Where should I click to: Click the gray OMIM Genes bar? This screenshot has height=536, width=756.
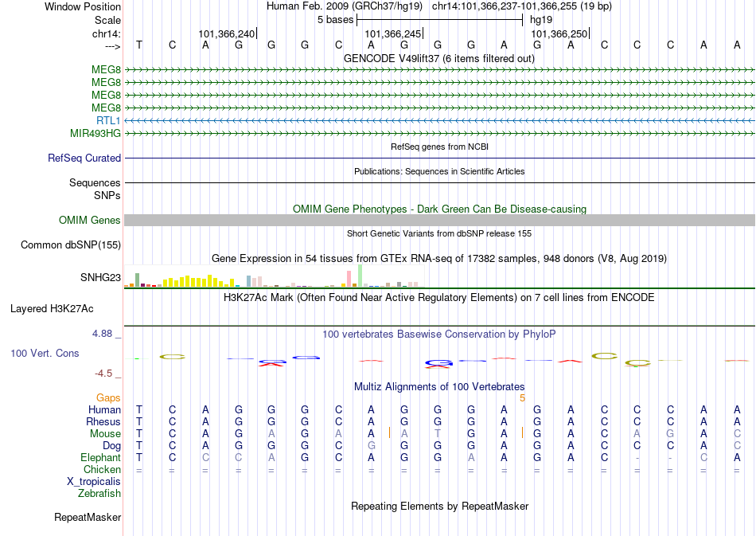439,221
